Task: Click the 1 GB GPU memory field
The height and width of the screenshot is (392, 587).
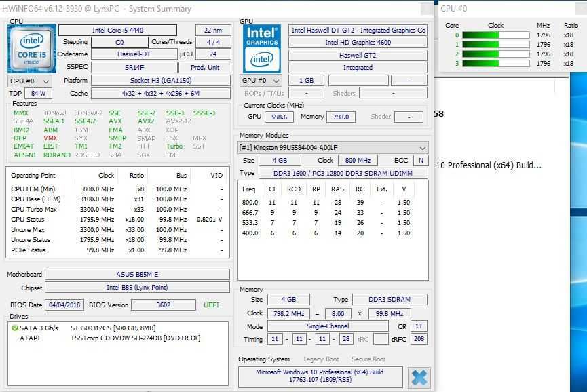Action: 306,81
